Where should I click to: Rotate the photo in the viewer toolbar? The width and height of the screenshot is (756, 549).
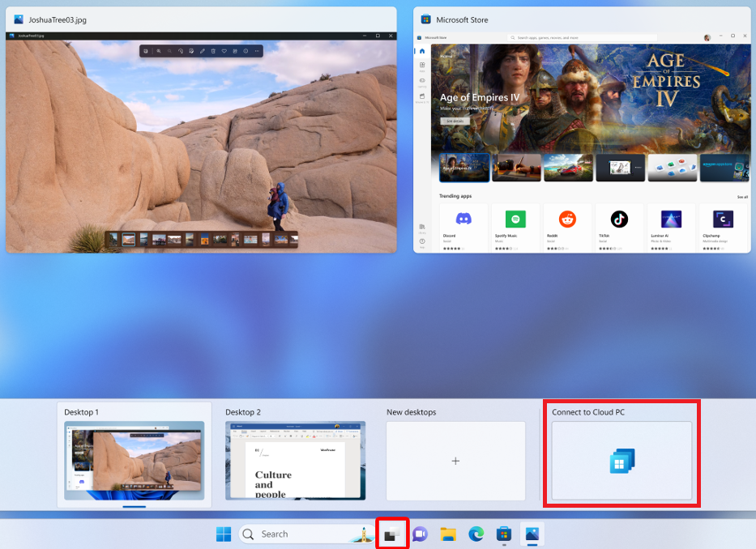[182, 50]
